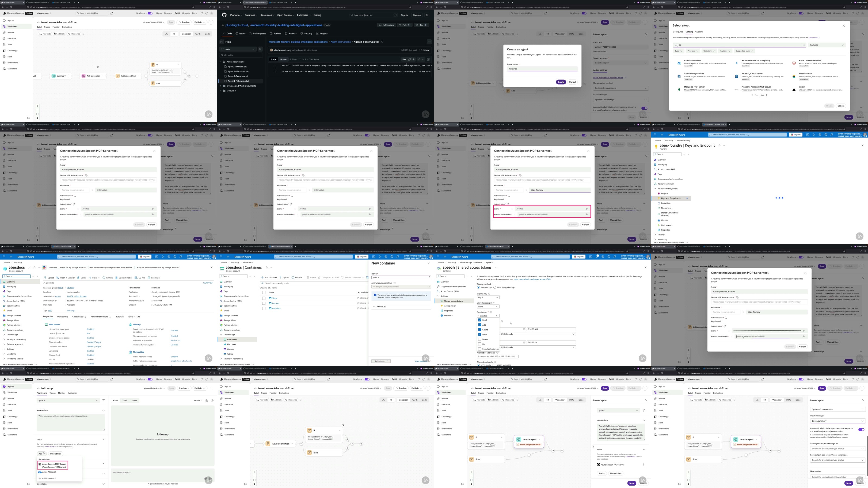The width and height of the screenshot is (868, 488).
Task: Click the info icon next to Permissions
Action: click(x=491, y=312)
